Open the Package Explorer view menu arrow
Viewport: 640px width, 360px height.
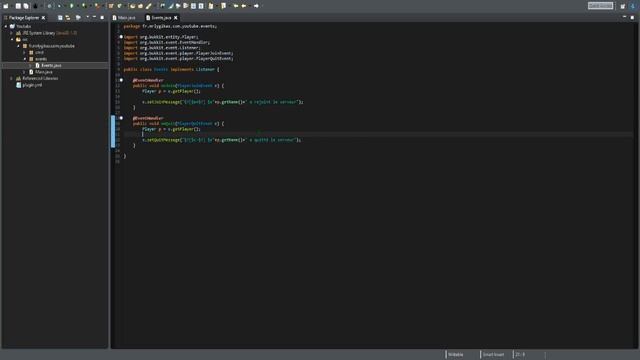[87, 18]
